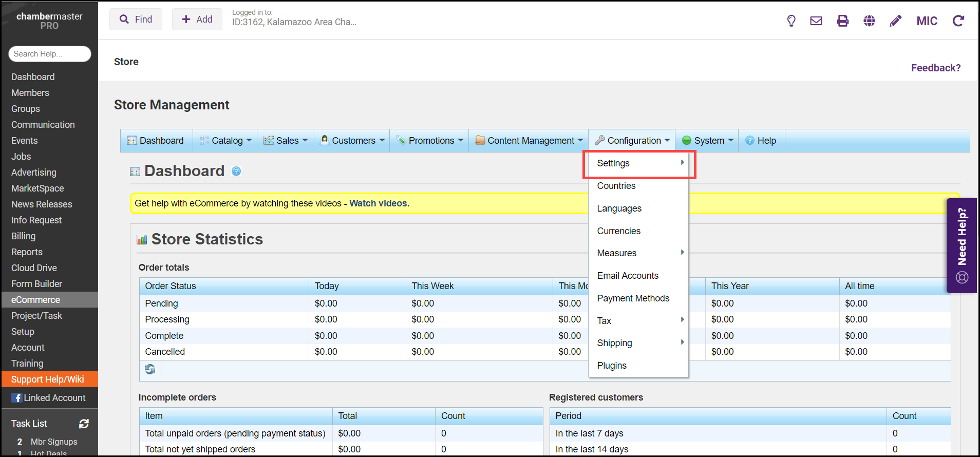This screenshot has width=980, height=457.
Task: Click the Search Help input field
Action: (x=50, y=54)
